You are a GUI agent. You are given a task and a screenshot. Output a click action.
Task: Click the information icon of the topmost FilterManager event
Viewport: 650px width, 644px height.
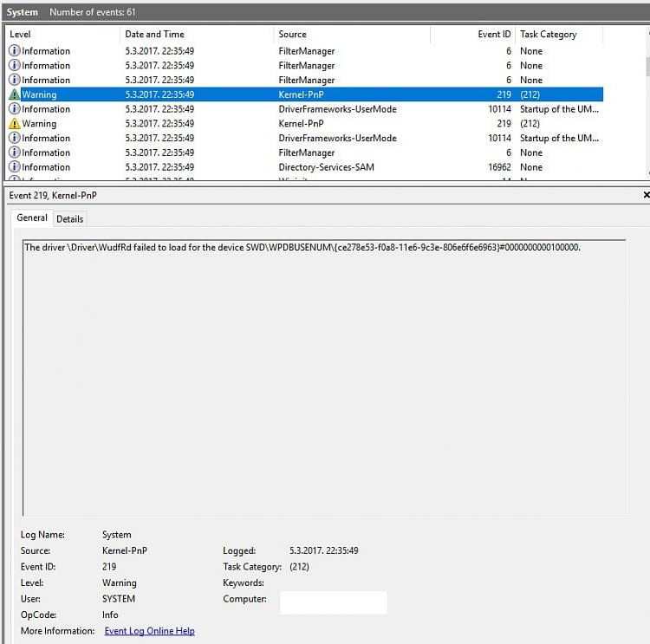click(x=14, y=51)
